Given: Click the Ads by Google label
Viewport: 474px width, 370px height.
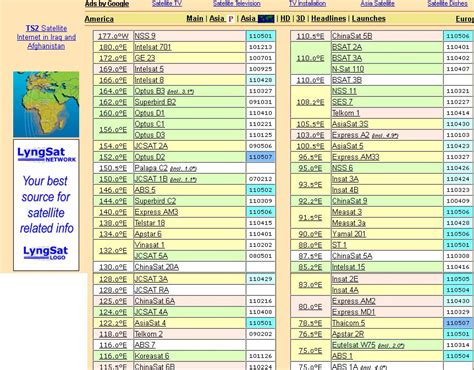Looking at the screenshot, I should [107, 4].
